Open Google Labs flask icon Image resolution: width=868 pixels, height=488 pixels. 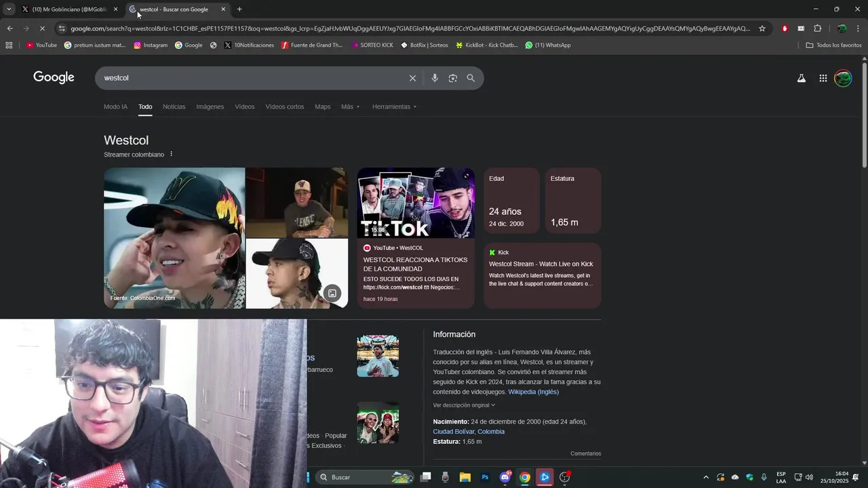pyautogui.click(x=802, y=78)
